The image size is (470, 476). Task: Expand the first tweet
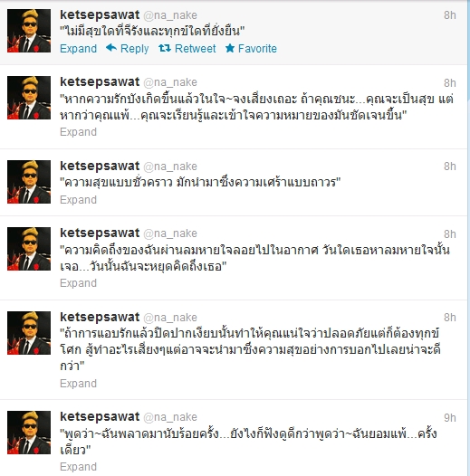coord(79,49)
